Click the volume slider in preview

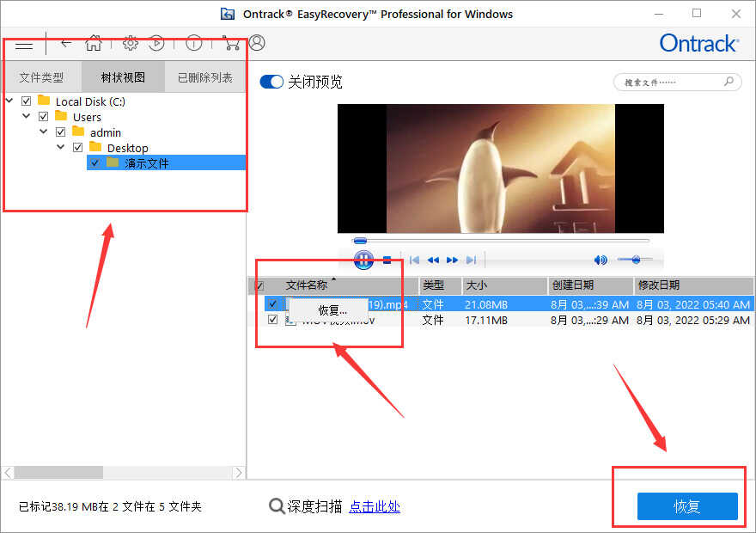(x=635, y=260)
